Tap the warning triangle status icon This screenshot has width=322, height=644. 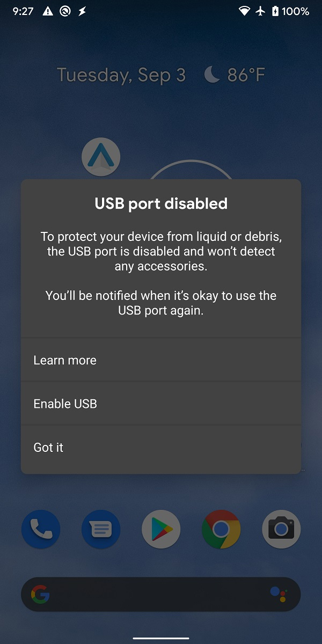[48, 11]
